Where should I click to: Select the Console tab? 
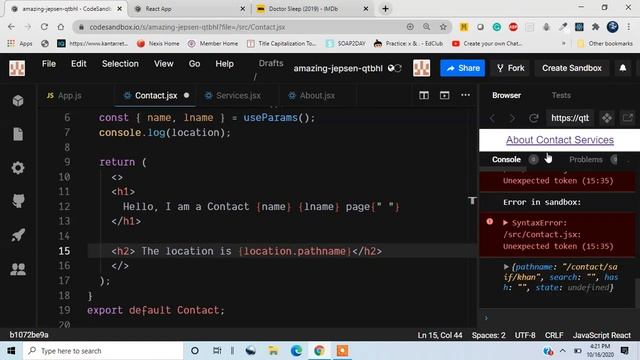pyautogui.click(x=506, y=160)
